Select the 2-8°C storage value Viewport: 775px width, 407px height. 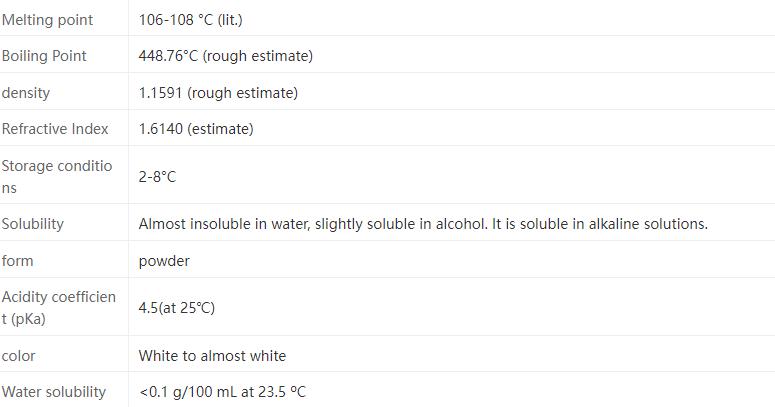pos(157,177)
